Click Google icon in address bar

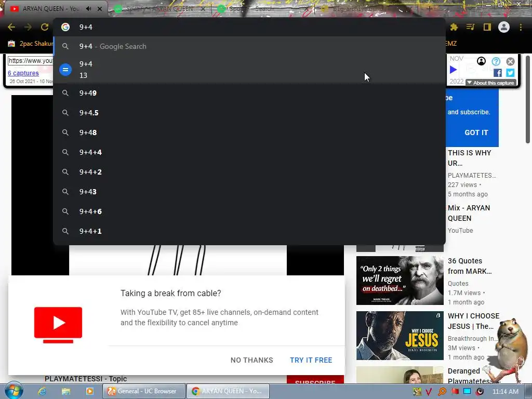tap(65, 27)
